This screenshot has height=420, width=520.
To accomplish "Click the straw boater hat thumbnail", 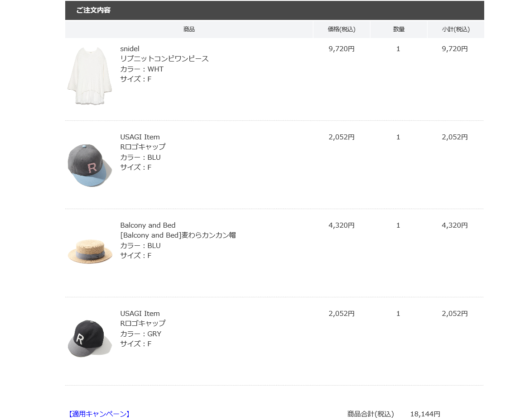I will click(90, 251).
